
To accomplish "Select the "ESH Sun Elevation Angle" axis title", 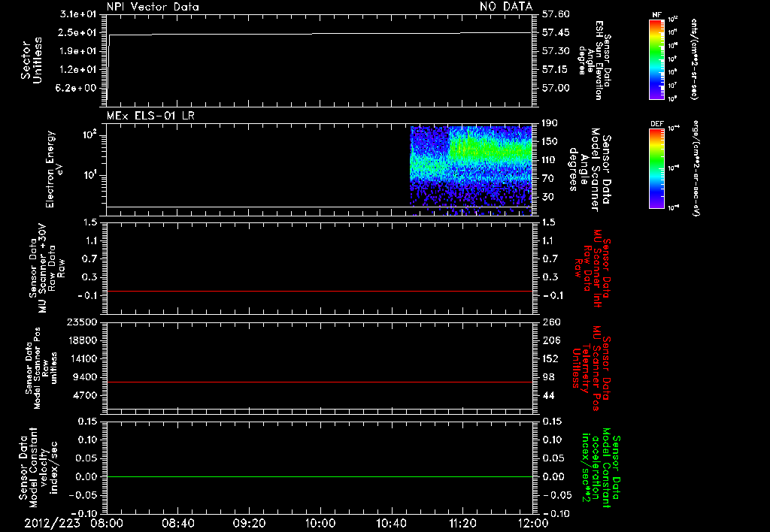I will click(x=594, y=60).
